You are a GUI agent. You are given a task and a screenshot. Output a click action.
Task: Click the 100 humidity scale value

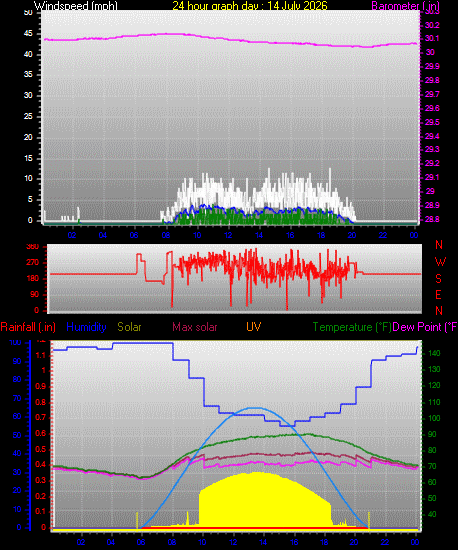click(x=15, y=342)
